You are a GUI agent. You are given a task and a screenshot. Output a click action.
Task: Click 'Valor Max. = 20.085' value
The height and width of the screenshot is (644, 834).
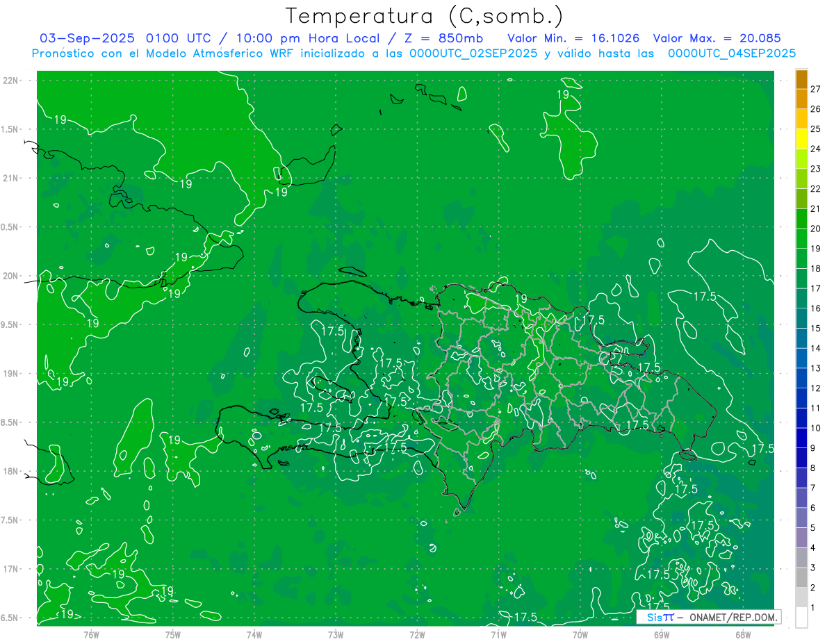[x=717, y=38]
